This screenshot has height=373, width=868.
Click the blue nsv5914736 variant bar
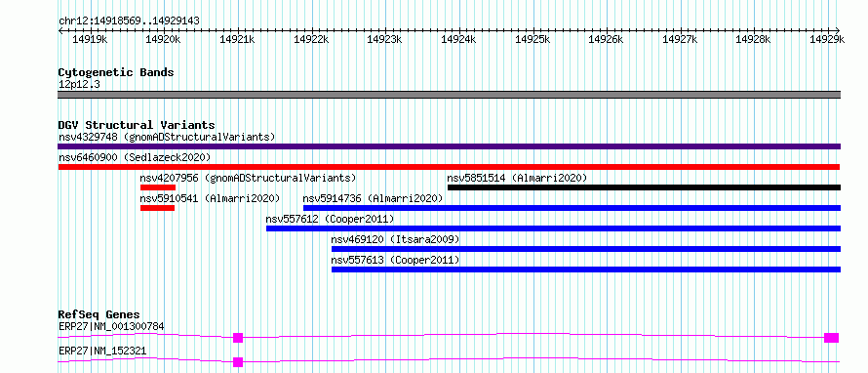[x=572, y=208]
